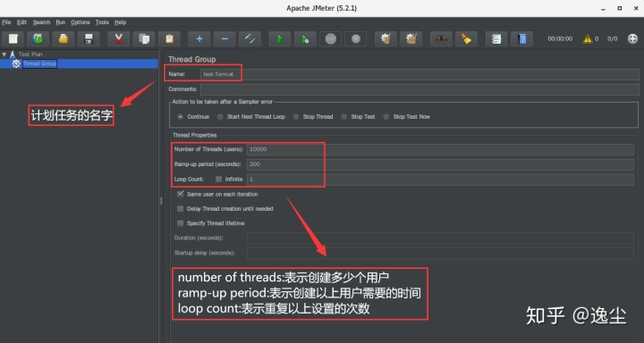Click the Duration (seconds) field
The width and height of the screenshot is (644, 343).
440,238
